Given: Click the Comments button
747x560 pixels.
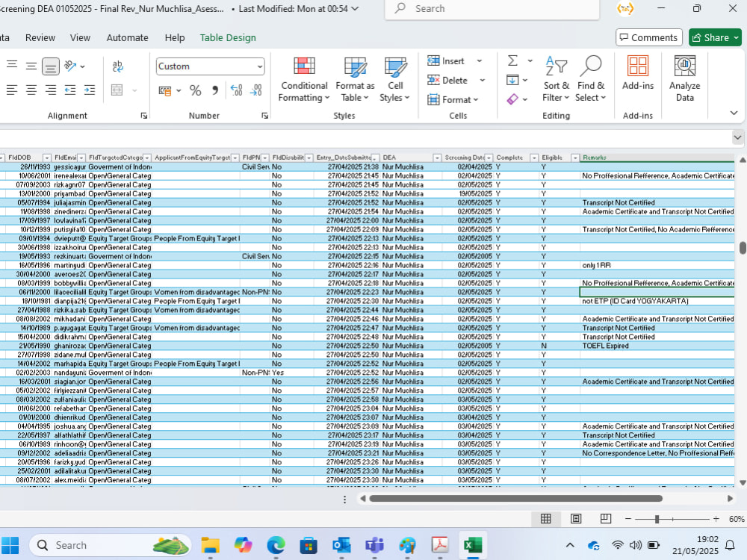Looking at the screenshot, I should [x=649, y=37].
